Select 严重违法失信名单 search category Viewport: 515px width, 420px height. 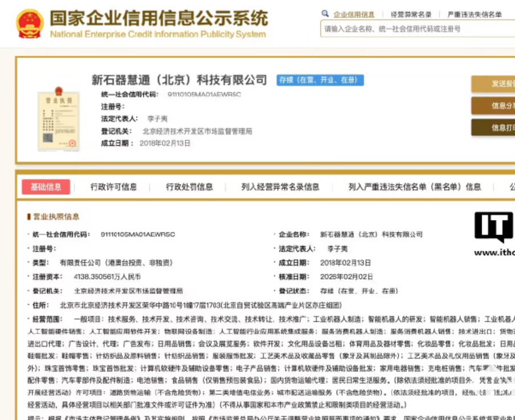point(475,14)
